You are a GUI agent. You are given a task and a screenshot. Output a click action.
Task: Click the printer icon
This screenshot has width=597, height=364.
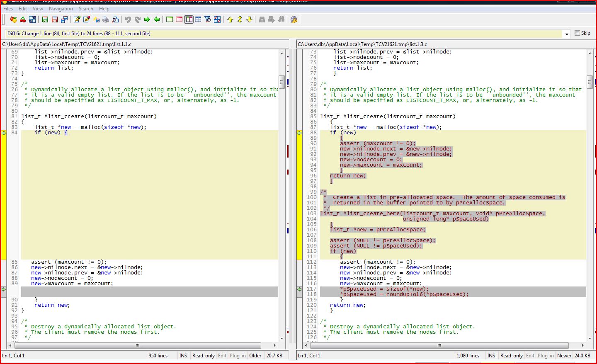106,19
